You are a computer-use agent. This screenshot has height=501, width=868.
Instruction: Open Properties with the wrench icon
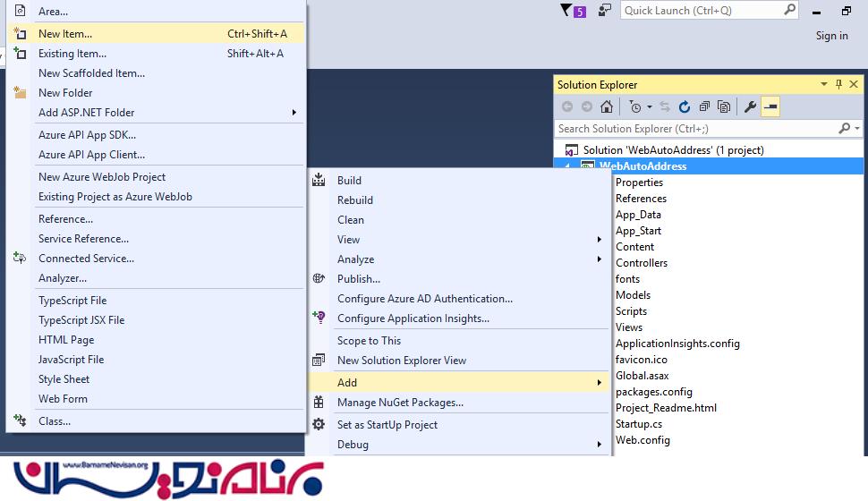(750, 107)
